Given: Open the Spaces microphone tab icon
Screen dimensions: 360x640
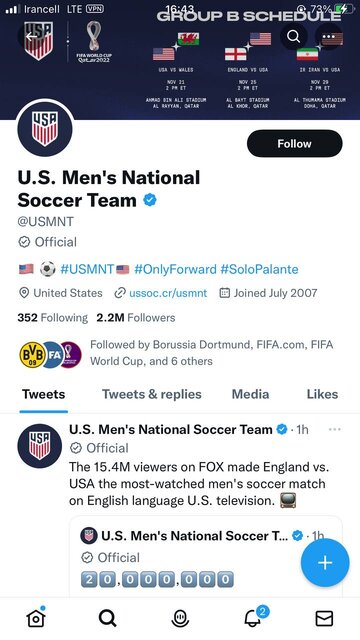Looking at the screenshot, I should point(180,618).
